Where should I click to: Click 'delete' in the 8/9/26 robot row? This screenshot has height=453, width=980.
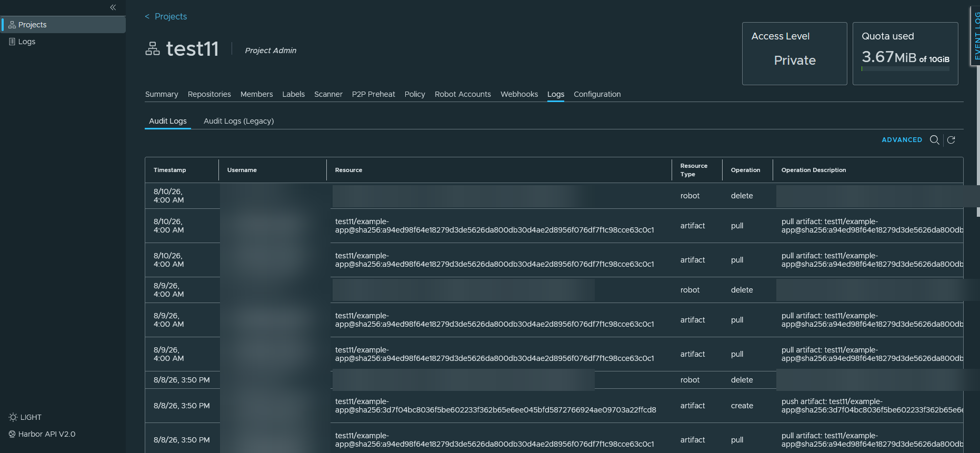(742, 290)
